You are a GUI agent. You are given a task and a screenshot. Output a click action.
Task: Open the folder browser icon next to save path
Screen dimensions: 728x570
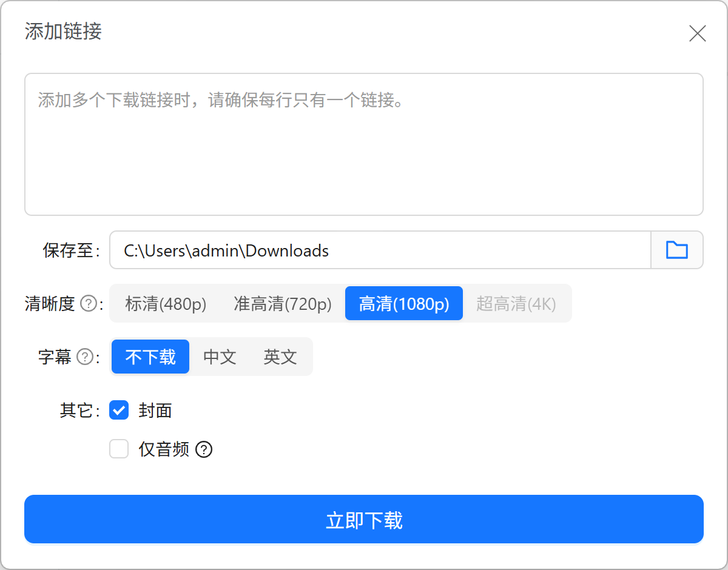pos(677,250)
